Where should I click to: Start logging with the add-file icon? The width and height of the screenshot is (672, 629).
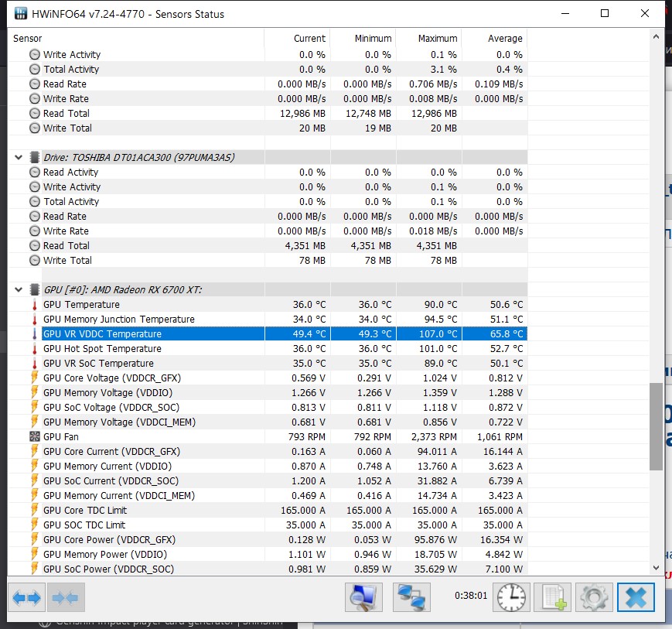point(553,597)
